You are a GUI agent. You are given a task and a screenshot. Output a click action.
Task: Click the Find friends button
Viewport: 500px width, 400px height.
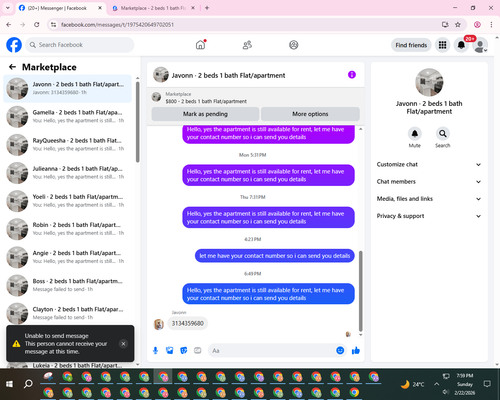[411, 45]
